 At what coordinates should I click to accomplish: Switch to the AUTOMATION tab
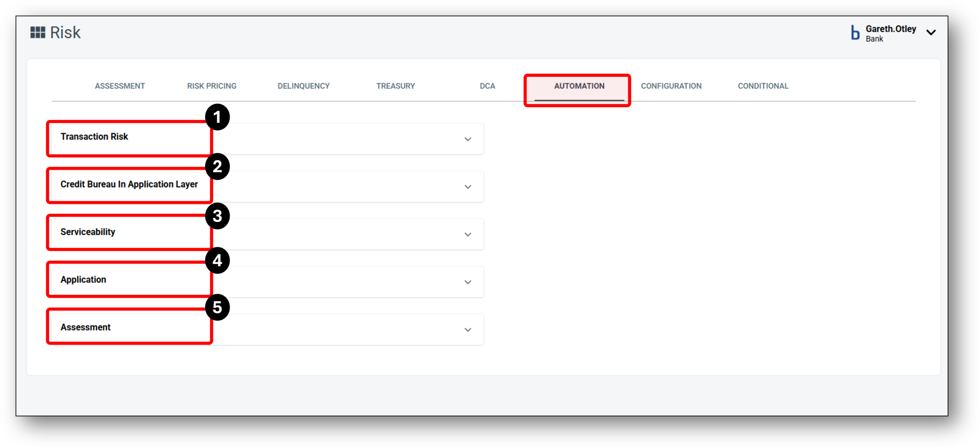click(579, 86)
